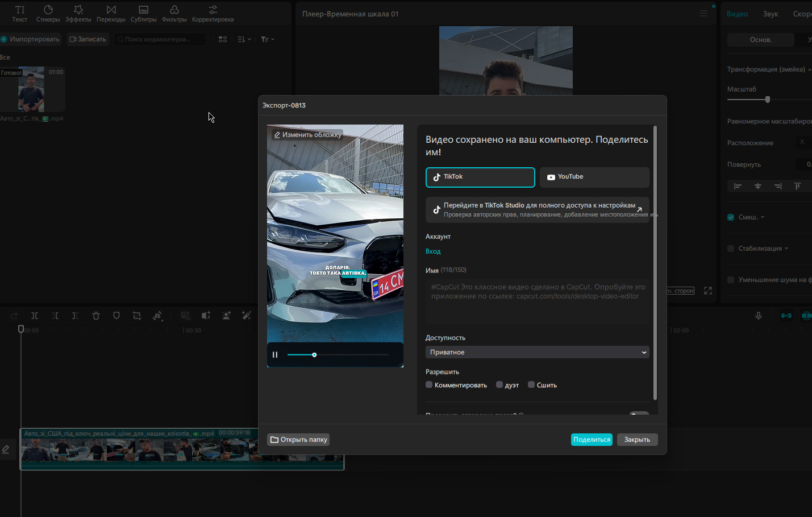This screenshot has width=812, height=517.
Task: Pause the export preview playback
Action: [275, 355]
